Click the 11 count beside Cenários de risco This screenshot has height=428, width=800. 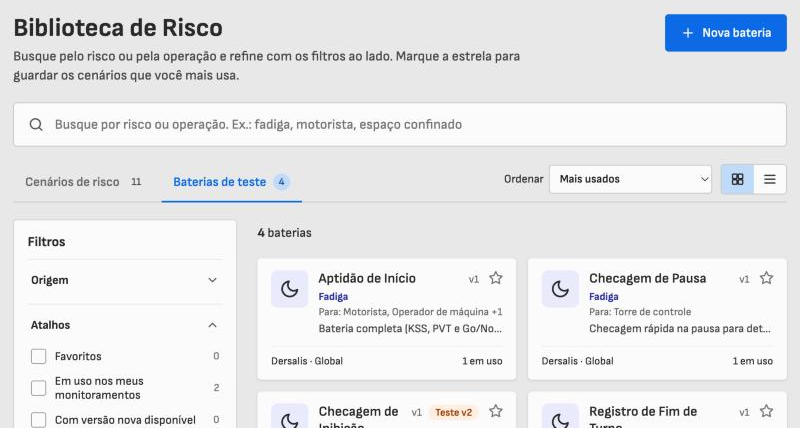[136, 182]
